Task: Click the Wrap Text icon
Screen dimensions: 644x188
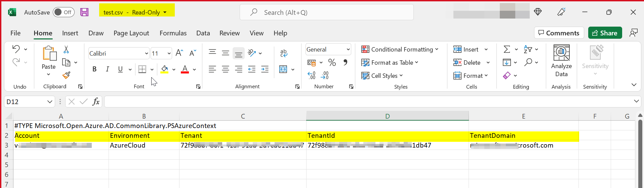Action: (x=283, y=53)
